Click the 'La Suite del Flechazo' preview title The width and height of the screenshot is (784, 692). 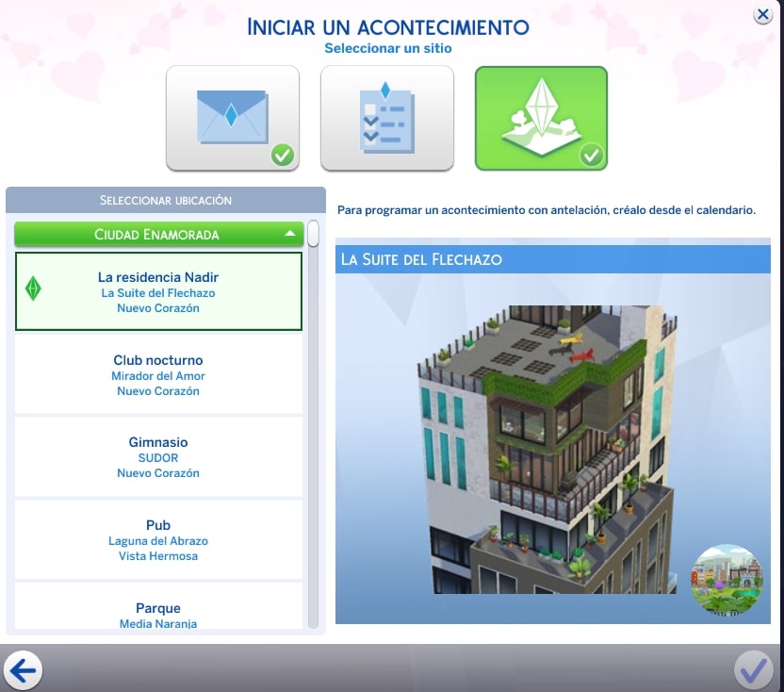coord(421,259)
